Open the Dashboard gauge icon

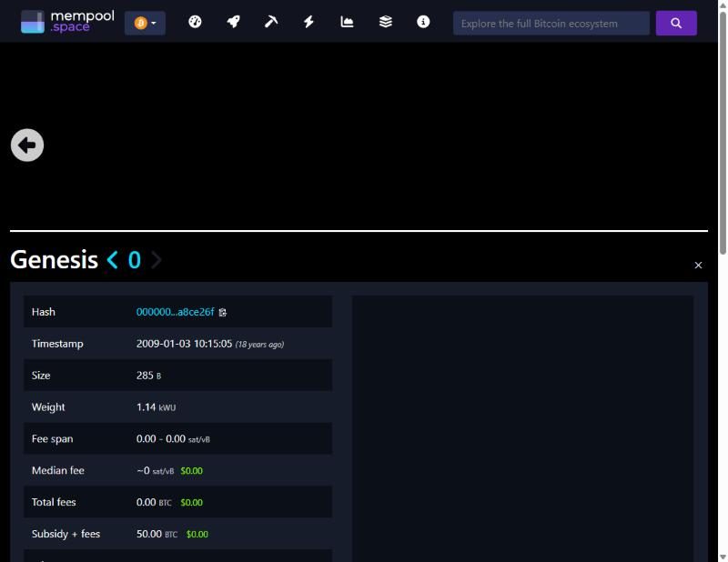tap(195, 22)
